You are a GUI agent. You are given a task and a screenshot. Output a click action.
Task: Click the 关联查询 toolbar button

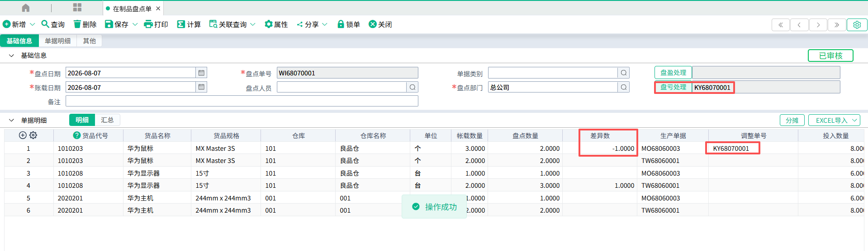point(228,24)
